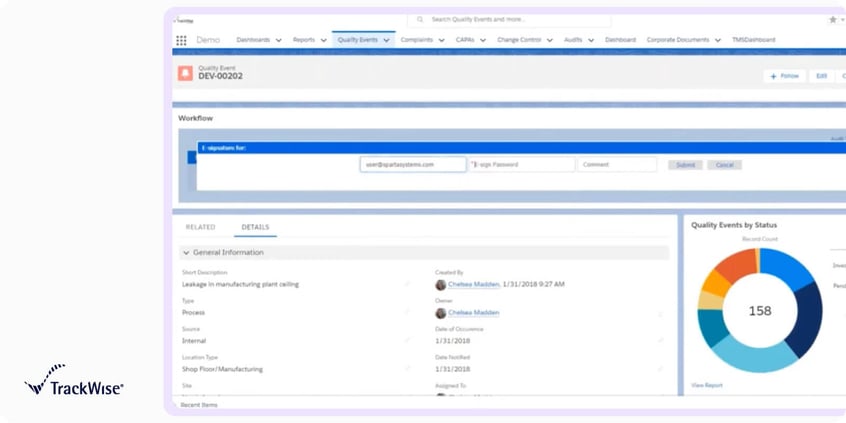Click the orange Quality Event record icon
This screenshot has width=846, height=423.
(x=185, y=73)
